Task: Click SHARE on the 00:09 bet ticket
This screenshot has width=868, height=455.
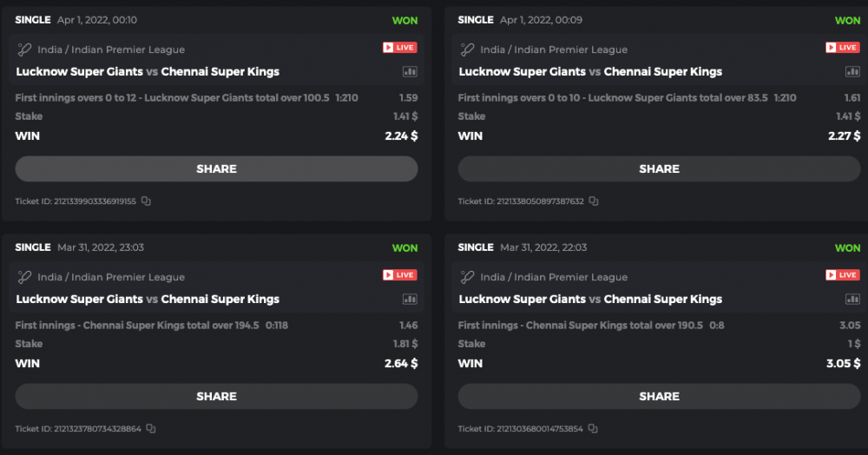Action: click(x=659, y=169)
